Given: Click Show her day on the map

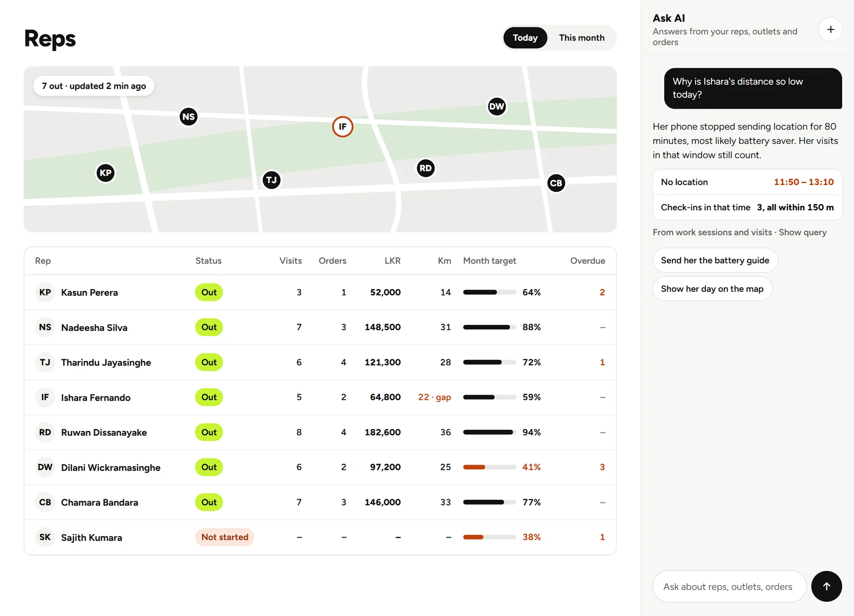Looking at the screenshot, I should tap(712, 289).
